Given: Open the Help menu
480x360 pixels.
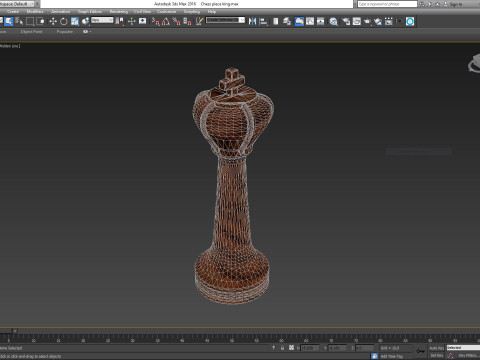Looking at the screenshot, I should (x=212, y=11).
